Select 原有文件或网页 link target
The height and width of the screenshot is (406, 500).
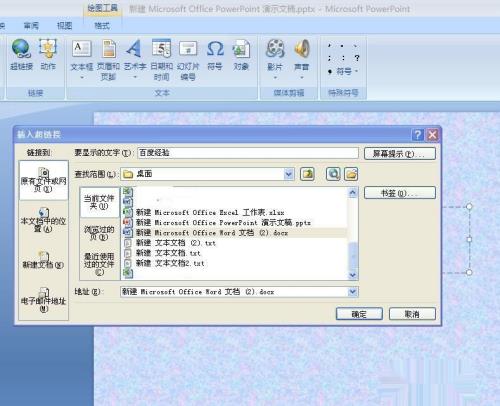point(44,180)
